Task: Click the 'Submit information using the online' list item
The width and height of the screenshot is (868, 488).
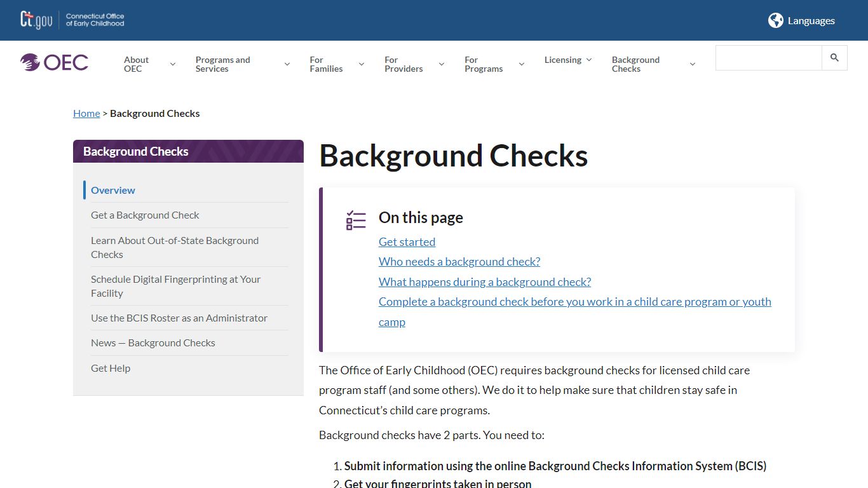Action: coord(555,466)
